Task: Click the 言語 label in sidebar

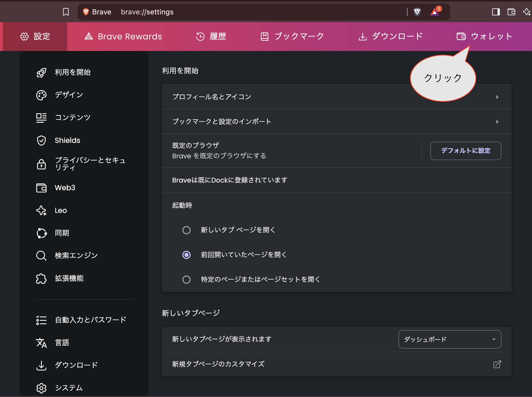Action: point(62,342)
